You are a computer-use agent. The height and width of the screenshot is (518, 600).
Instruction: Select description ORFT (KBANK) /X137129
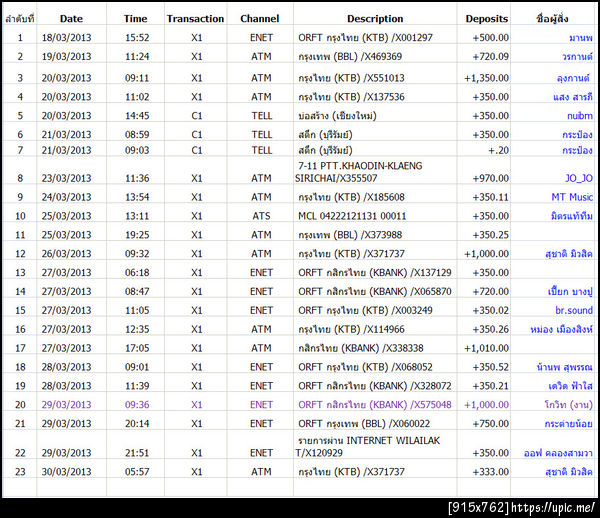pos(375,273)
